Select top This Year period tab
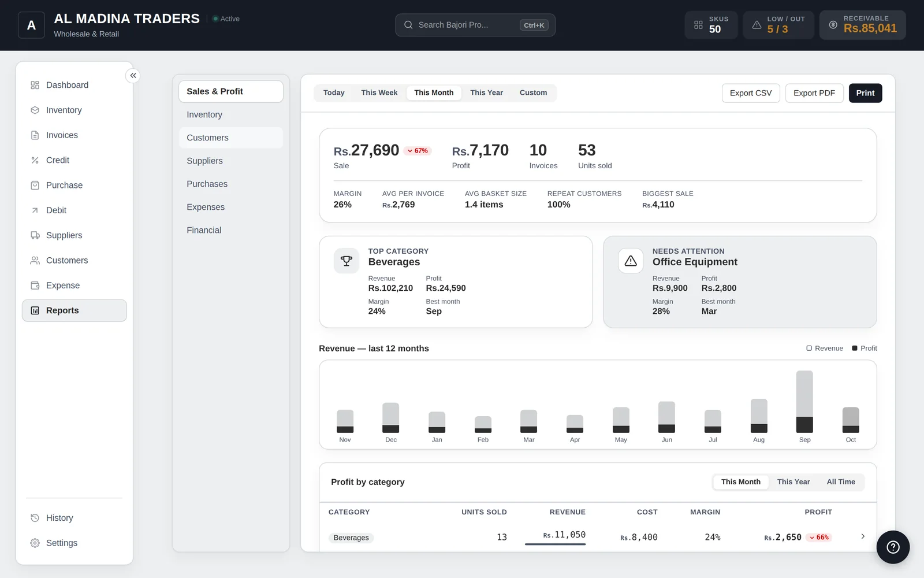Screen dimensions: 924x578 [x=486, y=92]
